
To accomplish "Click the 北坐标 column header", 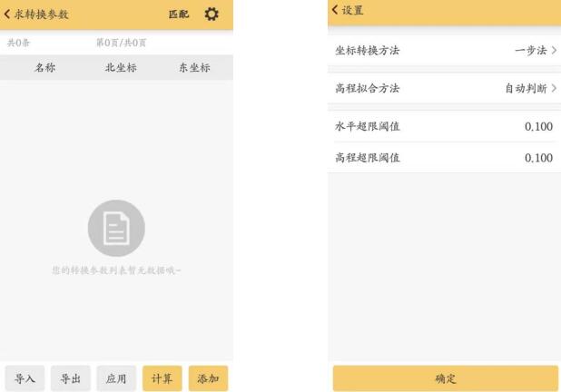I will (121, 67).
